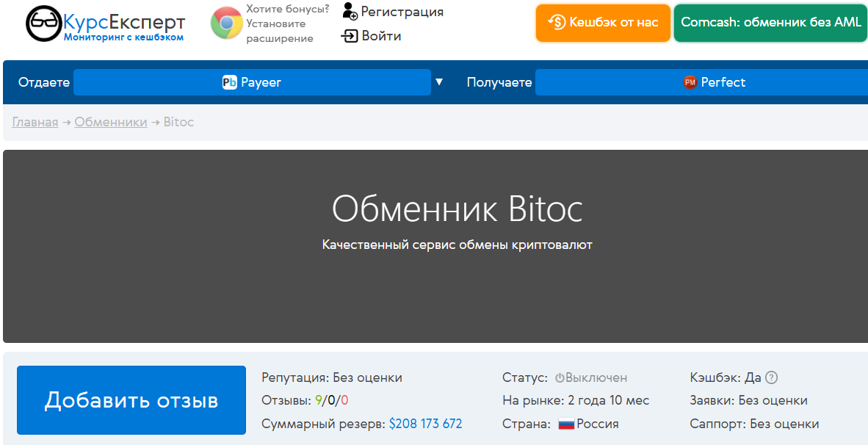Click the Perfect Money currency icon
The image size is (868, 445).
click(690, 82)
